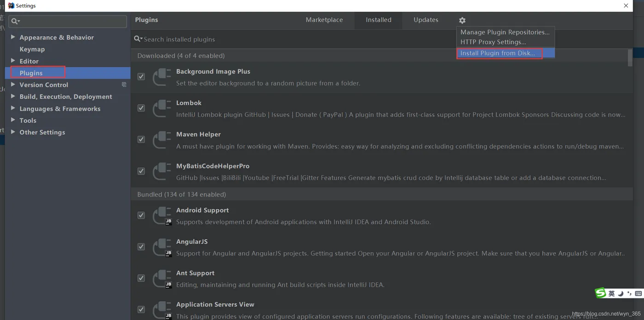Image resolution: width=644 pixels, height=320 pixels.
Task: Disable the Background Image Plus plugin checkbox
Action: (x=141, y=77)
